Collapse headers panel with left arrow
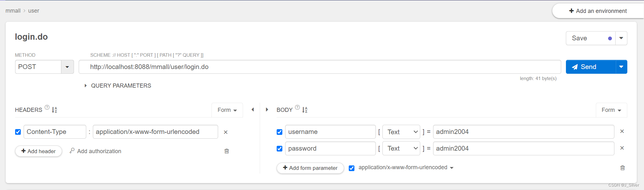Screen dimensions: 644x190 click(253, 110)
